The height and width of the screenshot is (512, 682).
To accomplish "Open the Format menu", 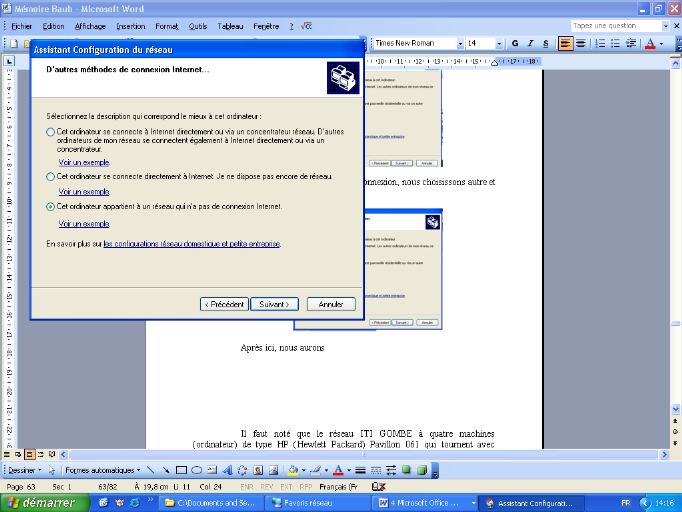I will (x=167, y=27).
